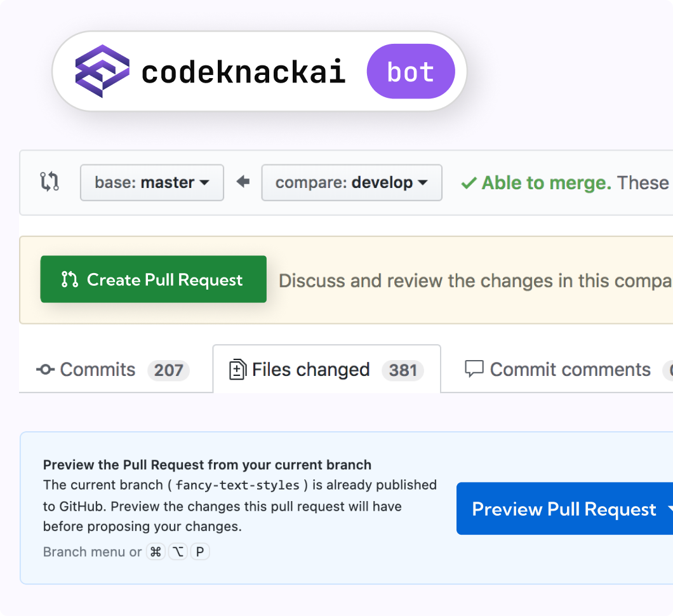Click the 'Branch menu or' hint text
This screenshot has height=616, width=673.
pos(92,552)
